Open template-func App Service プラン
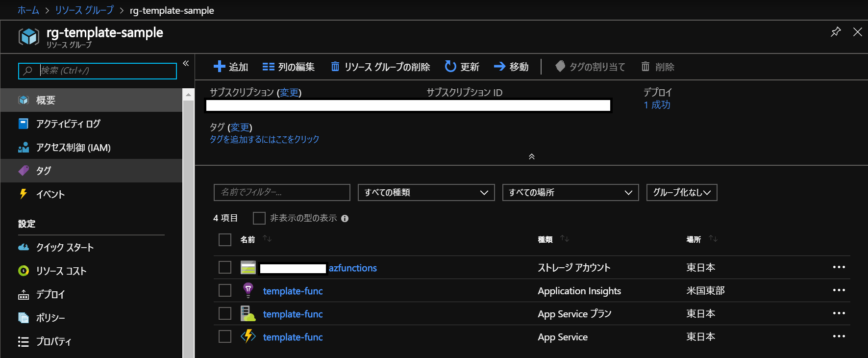This screenshot has width=868, height=358. point(293,314)
